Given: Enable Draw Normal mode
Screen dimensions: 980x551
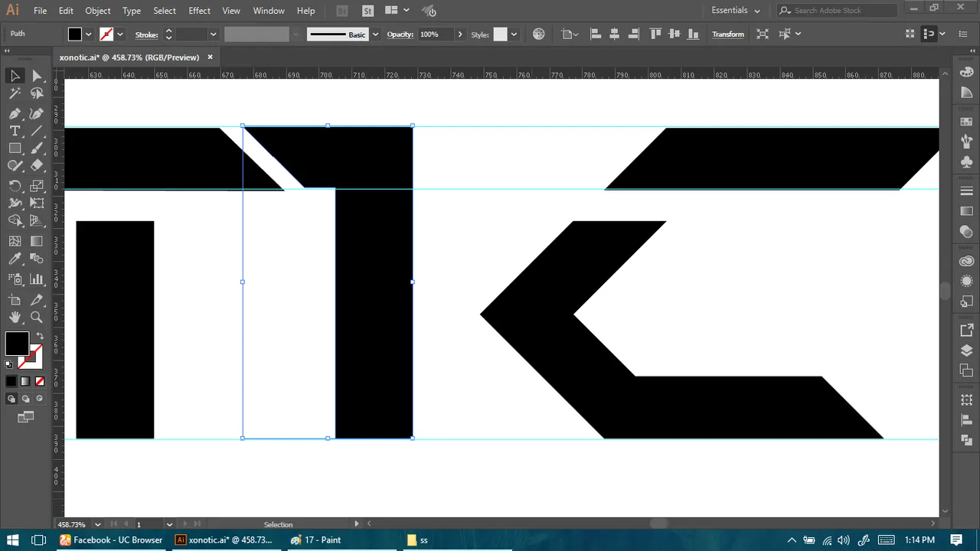Looking at the screenshot, I should click(x=11, y=399).
